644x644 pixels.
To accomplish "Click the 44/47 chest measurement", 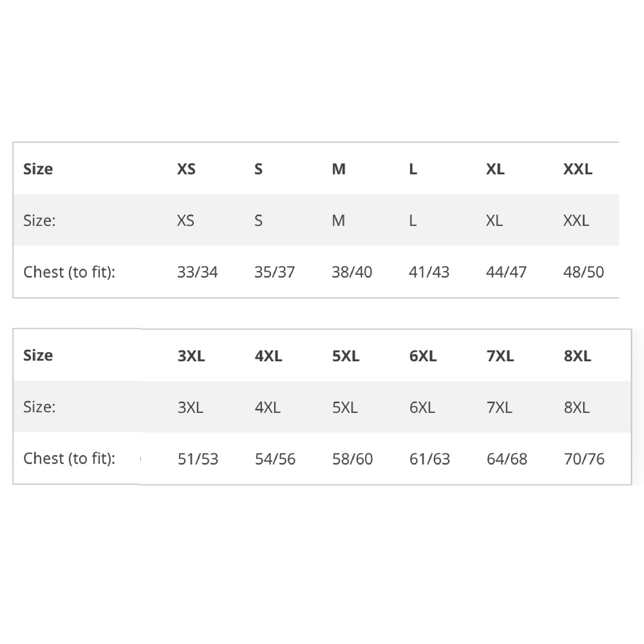I will [506, 272].
